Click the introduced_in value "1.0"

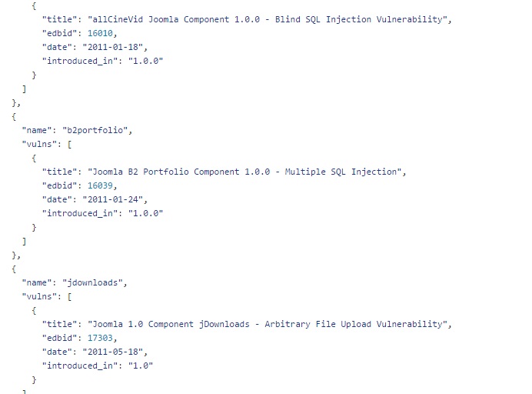coord(140,366)
